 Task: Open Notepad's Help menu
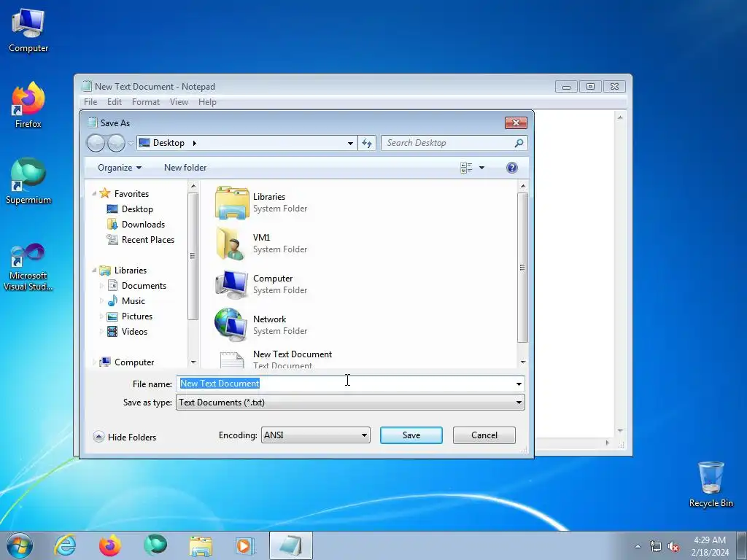click(x=207, y=102)
